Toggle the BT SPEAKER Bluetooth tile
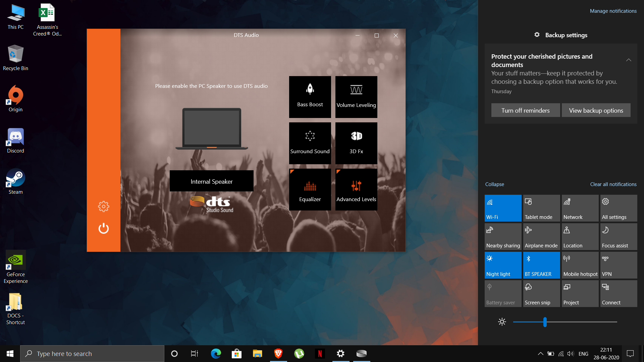Image resolution: width=644 pixels, height=362 pixels. (541, 265)
